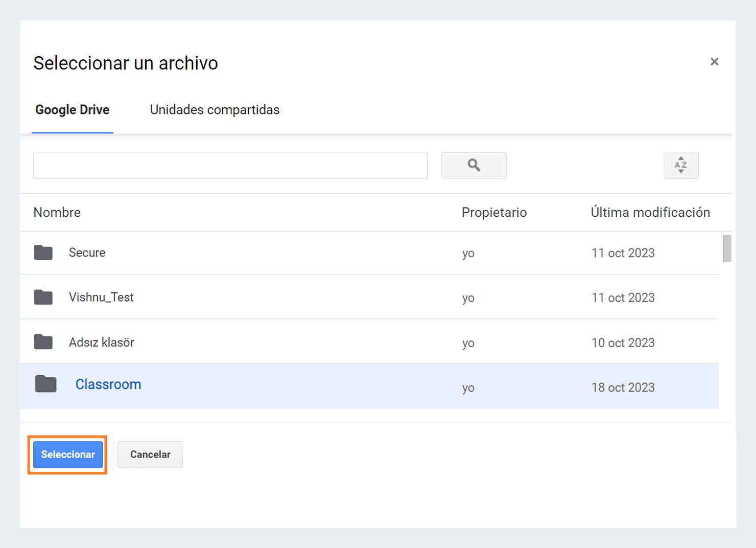Image resolution: width=756 pixels, height=548 pixels.
Task: Click the Adsız klasör folder icon
Action: [x=43, y=342]
